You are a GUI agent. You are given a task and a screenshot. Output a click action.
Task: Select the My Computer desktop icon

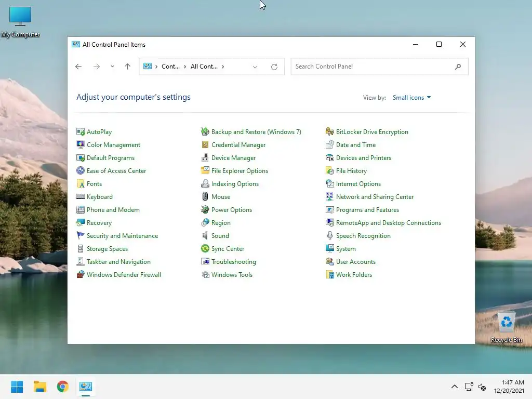(x=20, y=21)
